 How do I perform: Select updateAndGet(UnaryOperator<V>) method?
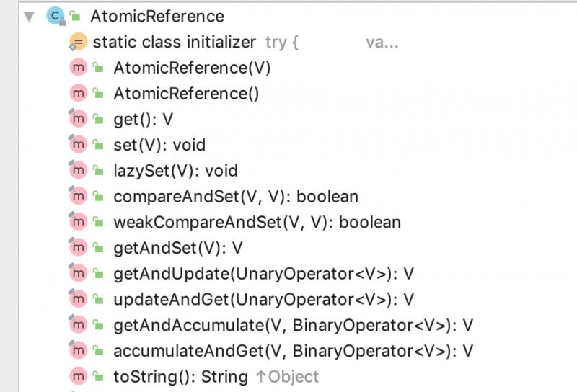pyautogui.click(x=263, y=299)
